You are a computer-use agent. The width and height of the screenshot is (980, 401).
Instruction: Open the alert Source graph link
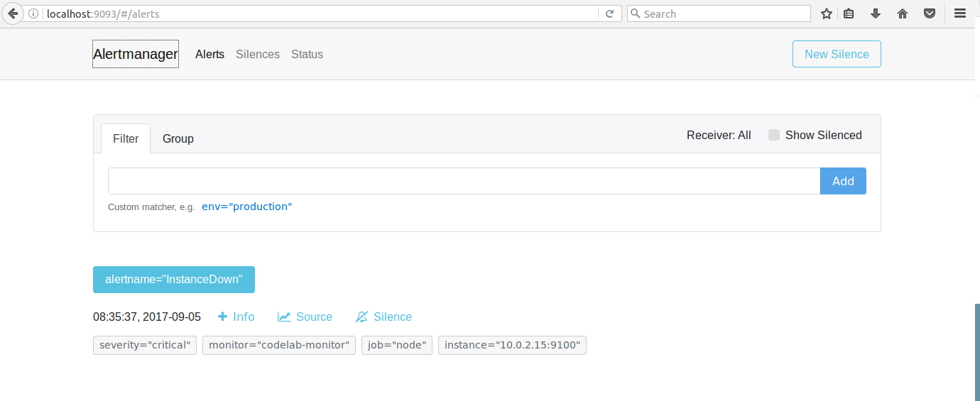[305, 317]
